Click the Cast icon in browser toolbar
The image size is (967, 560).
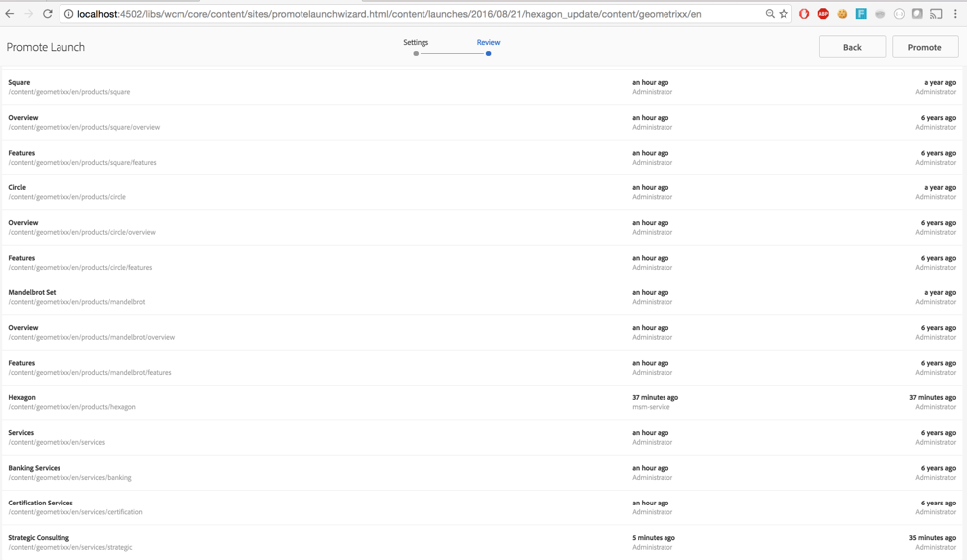(936, 14)
